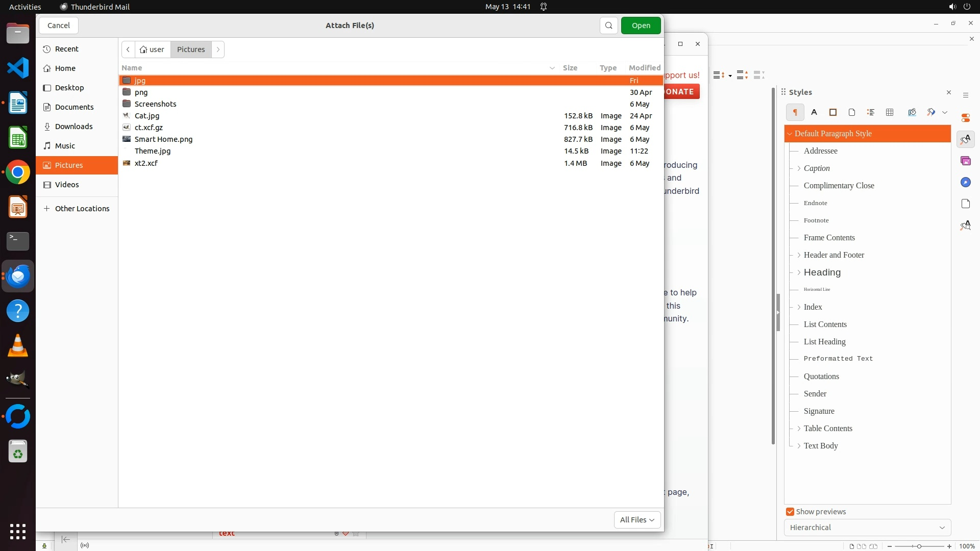Open the sidebar Gallery icon
The width and height of the screenshot is (980, 551).
coord(965,161)
